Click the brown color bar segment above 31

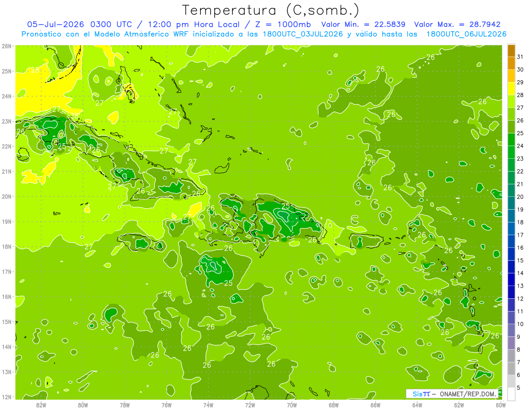[x=511, y=50]
